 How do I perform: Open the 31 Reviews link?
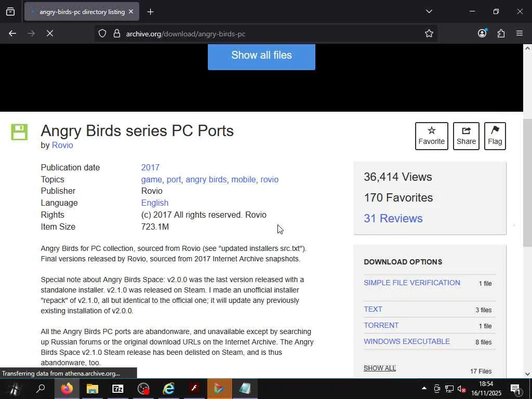tap(393, 219)
